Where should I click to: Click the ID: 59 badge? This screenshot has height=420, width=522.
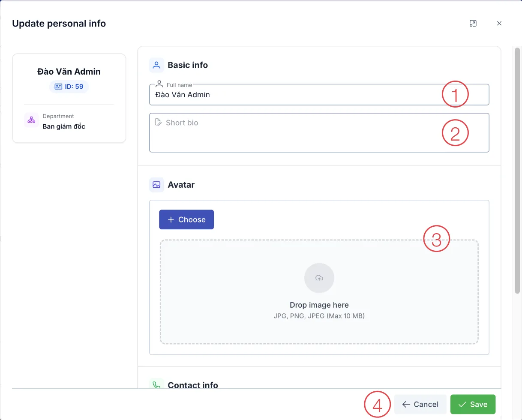(x=69, y=87)
